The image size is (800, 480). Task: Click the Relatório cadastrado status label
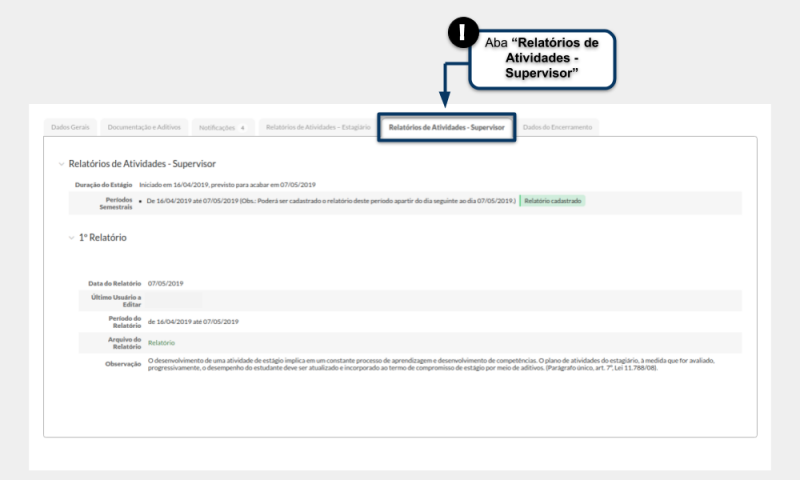pos(553,201)
